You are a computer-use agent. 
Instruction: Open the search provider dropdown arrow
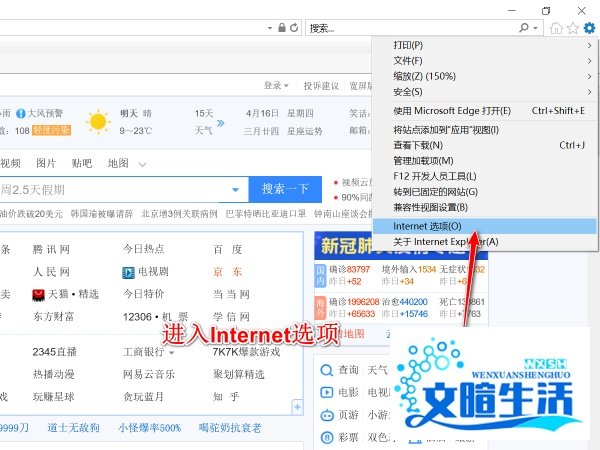(535, 28)
